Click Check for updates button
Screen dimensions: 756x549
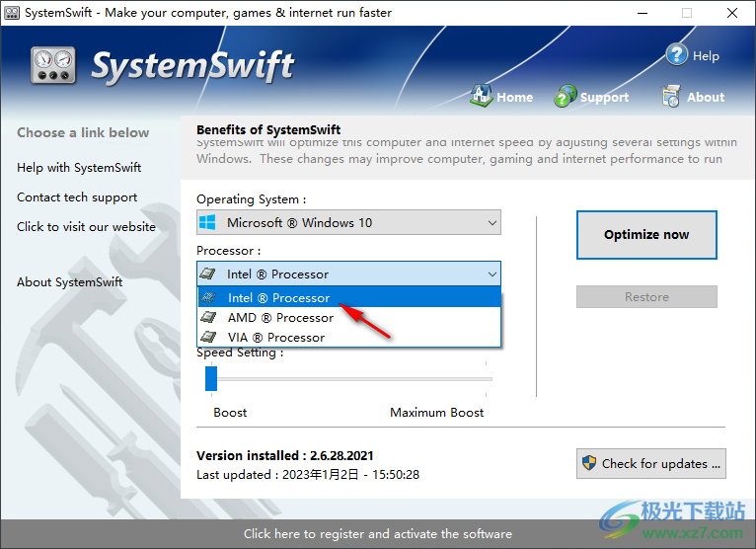[651, 464]
